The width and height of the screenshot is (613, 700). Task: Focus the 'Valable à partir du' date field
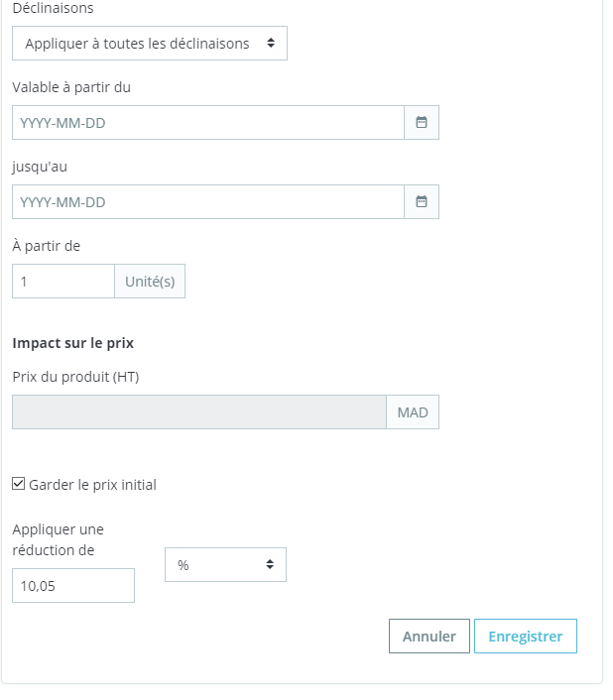[x=208, y=123]
